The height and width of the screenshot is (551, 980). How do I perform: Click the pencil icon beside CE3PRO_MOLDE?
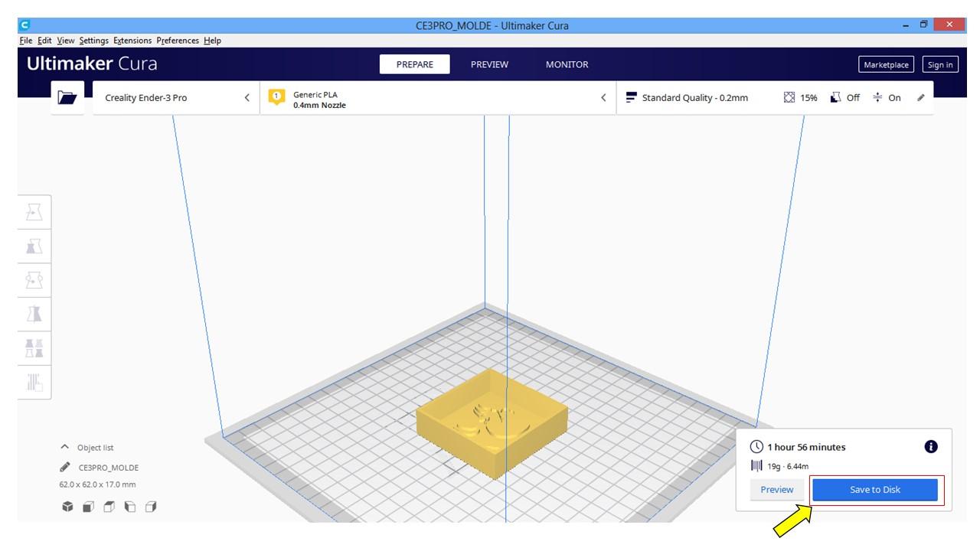tap(65, 468)
